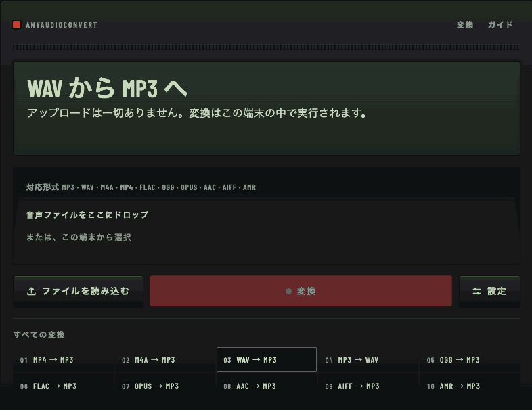Select the 01 MP4 → MP3 conversion
The height and width of the screenshot is (410, 532).
pyautogui.click(x=64, y=360)
